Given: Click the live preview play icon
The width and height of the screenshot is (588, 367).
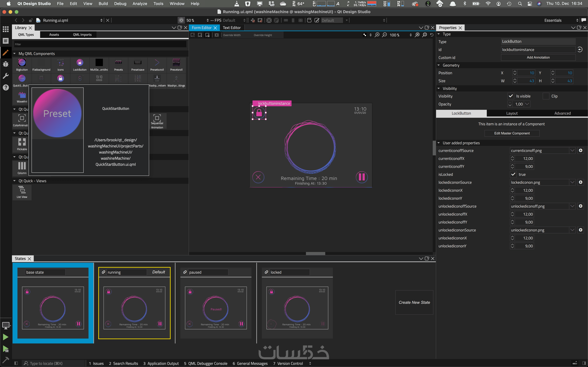Looking at the screenshot, I should point(181,20).
